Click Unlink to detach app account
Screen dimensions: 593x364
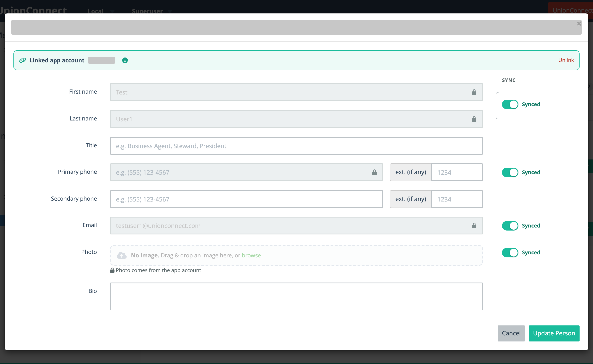[x=566, y=60]
